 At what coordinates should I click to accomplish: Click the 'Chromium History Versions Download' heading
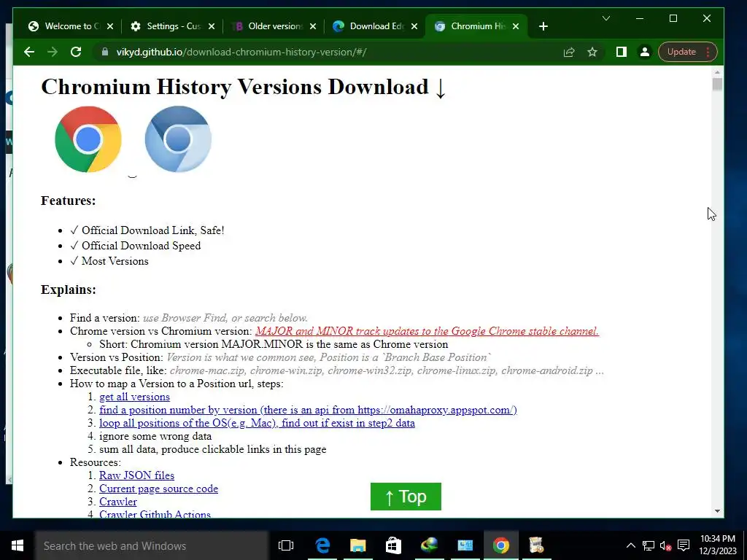click(x=244, y=87)
